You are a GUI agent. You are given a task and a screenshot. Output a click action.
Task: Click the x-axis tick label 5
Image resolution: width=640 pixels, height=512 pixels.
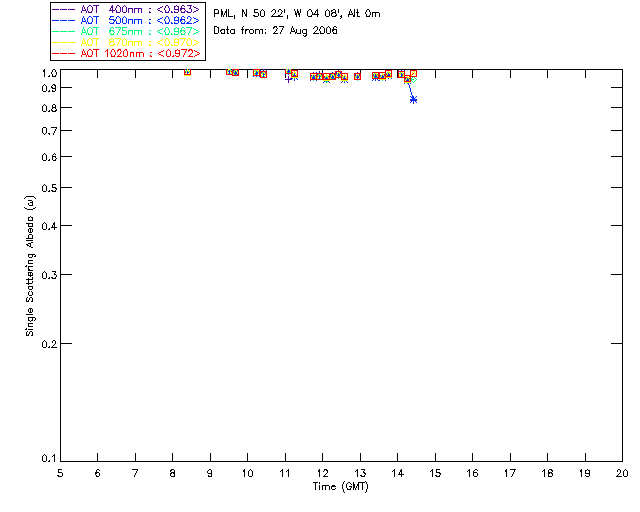click(x=60, y=473)
